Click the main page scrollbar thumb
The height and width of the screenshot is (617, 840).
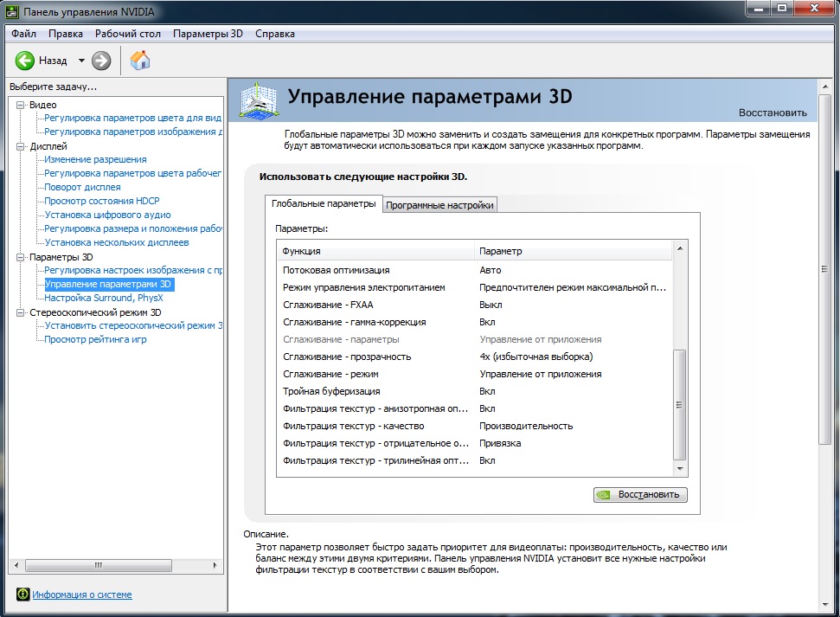825,269
